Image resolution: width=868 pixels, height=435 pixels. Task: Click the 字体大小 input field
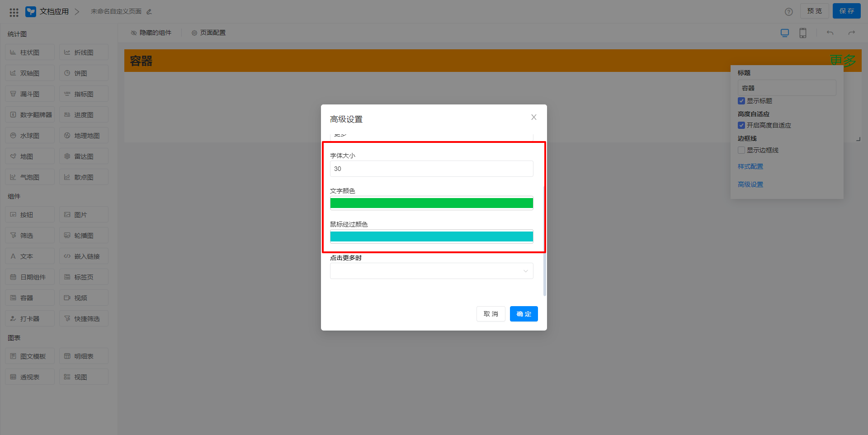431,169
